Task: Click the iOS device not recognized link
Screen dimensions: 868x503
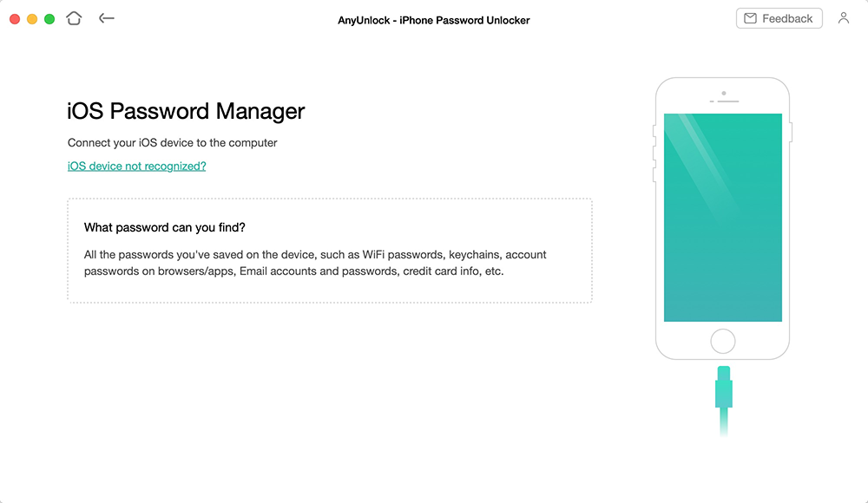Action: tap(136, 166)
